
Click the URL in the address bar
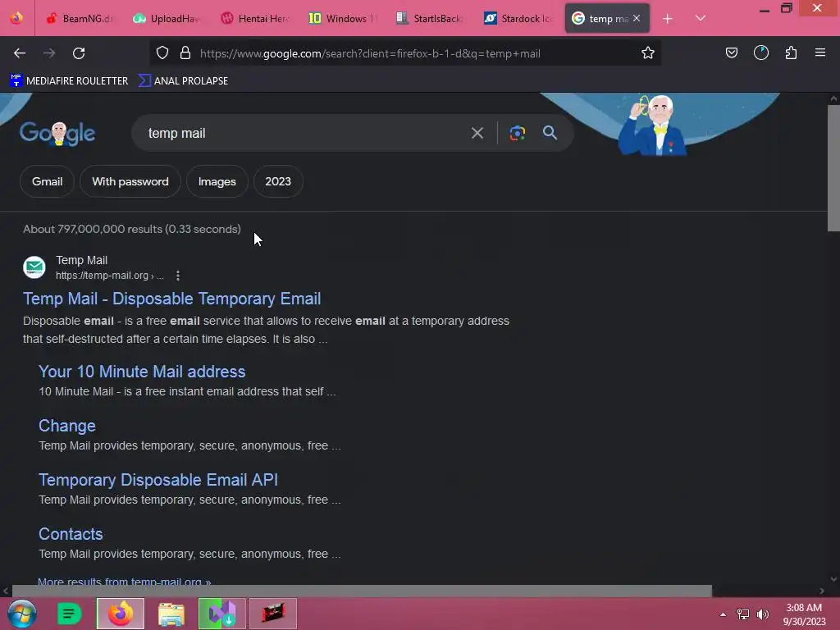pos(370,53)
